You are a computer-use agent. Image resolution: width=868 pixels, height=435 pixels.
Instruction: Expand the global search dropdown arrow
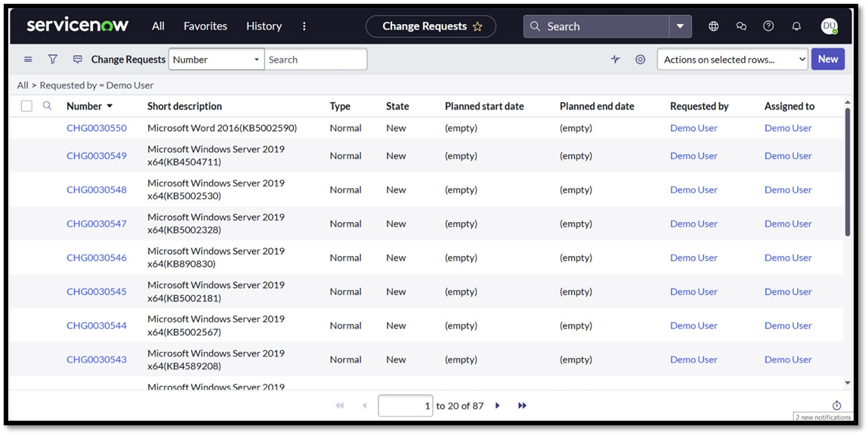[680, 26]
